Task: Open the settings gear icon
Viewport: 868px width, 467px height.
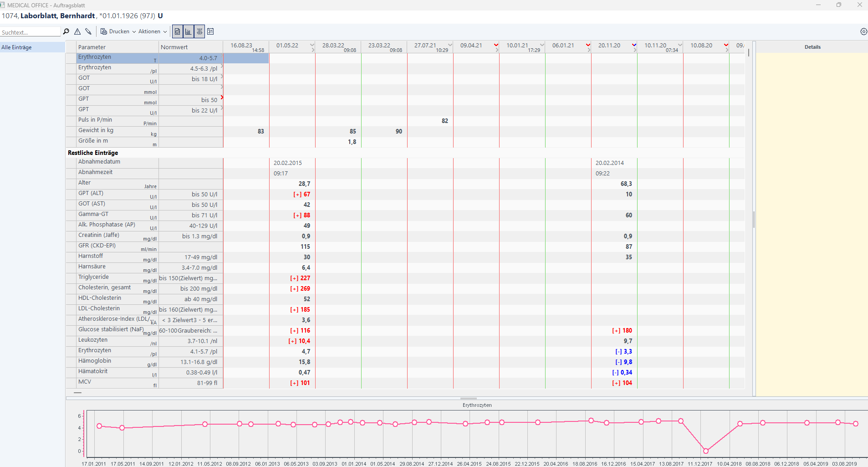Action: [x=863, y=31]
